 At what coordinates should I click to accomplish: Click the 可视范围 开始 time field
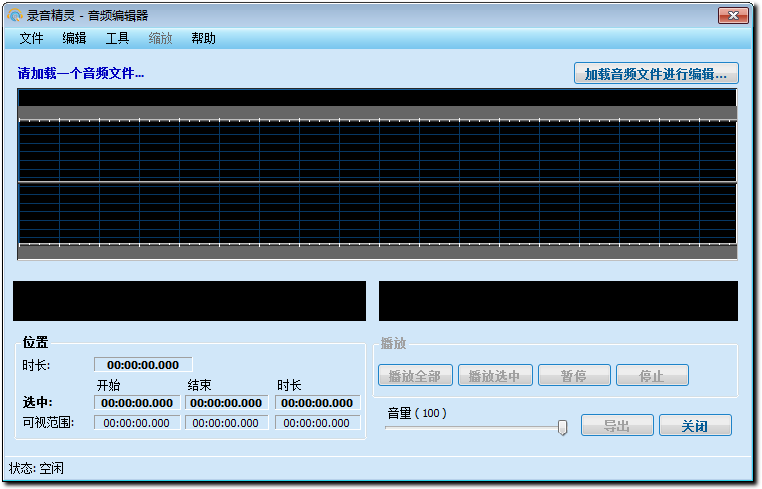click(137, 422)
